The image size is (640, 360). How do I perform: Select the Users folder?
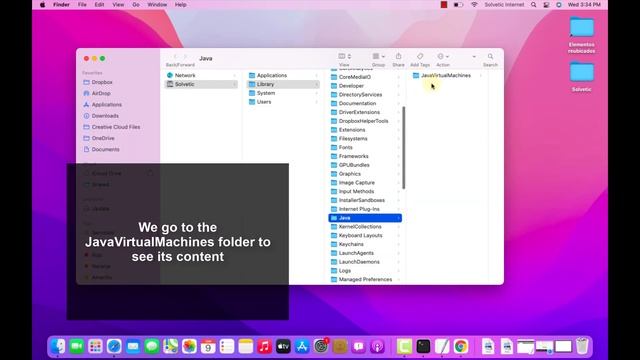tap(283, 102)
